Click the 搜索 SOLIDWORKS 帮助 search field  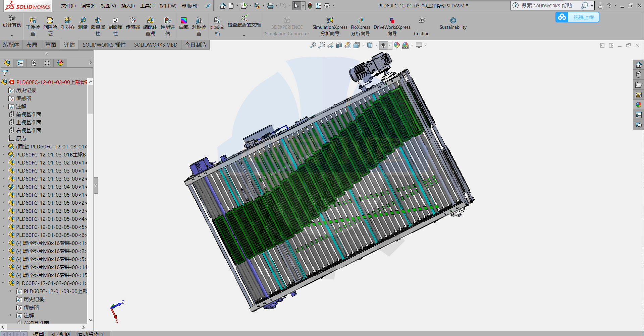pyautogui.click(x=546, y=6)
